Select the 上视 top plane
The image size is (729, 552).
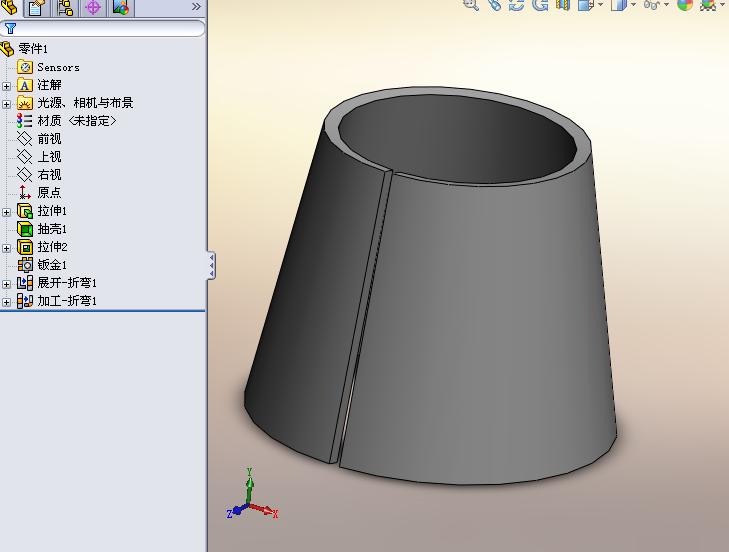49,157
